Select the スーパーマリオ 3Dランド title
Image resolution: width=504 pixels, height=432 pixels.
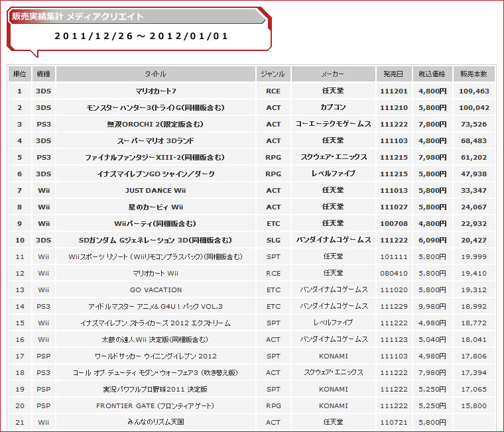tap(156, 140)
